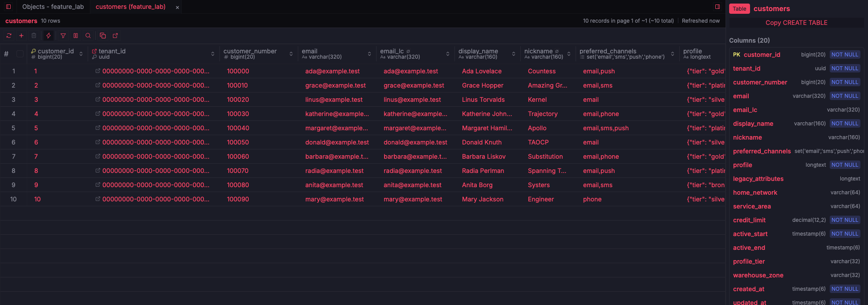Toggle the left sidebar panel icon

(8, 7)
